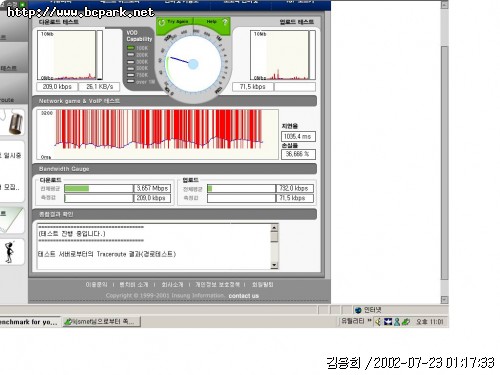Click the 732.0 kbps upload average value

[x=295, y=189]
